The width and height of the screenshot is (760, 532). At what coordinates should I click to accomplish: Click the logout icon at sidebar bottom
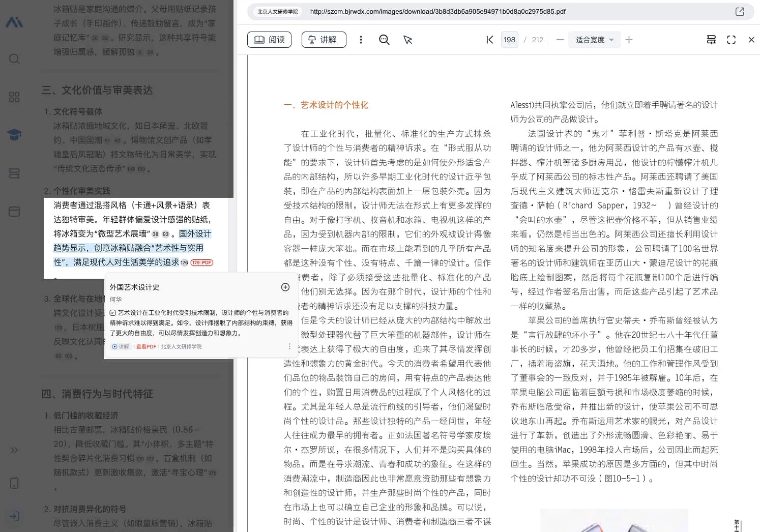(14, 516)
